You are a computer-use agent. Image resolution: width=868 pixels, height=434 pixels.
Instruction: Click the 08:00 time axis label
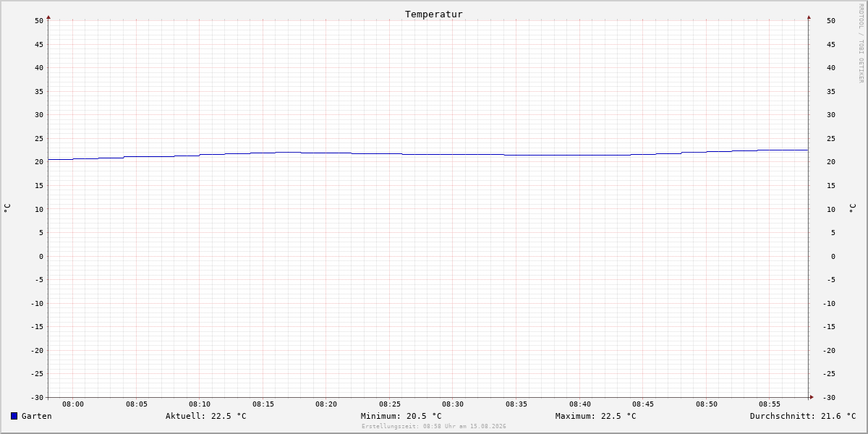(73, 404)
